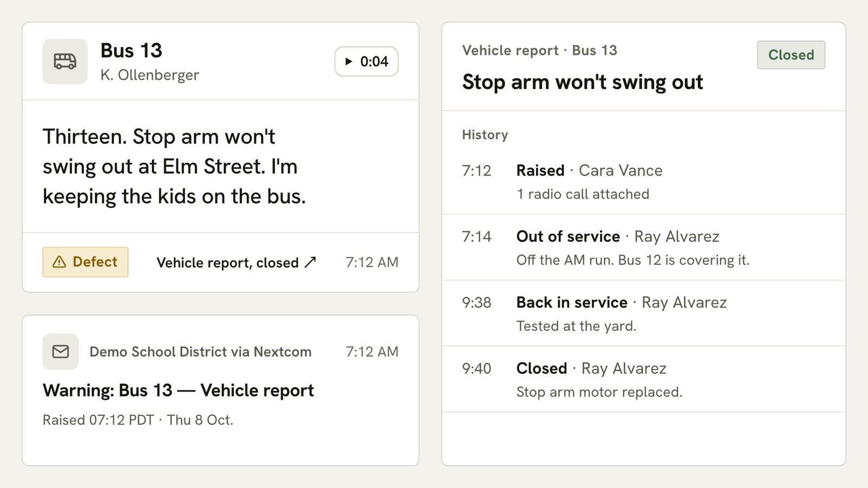
Task: Click the 'Stop arm won't swing out' title
Action: click(x=583, y=82)
